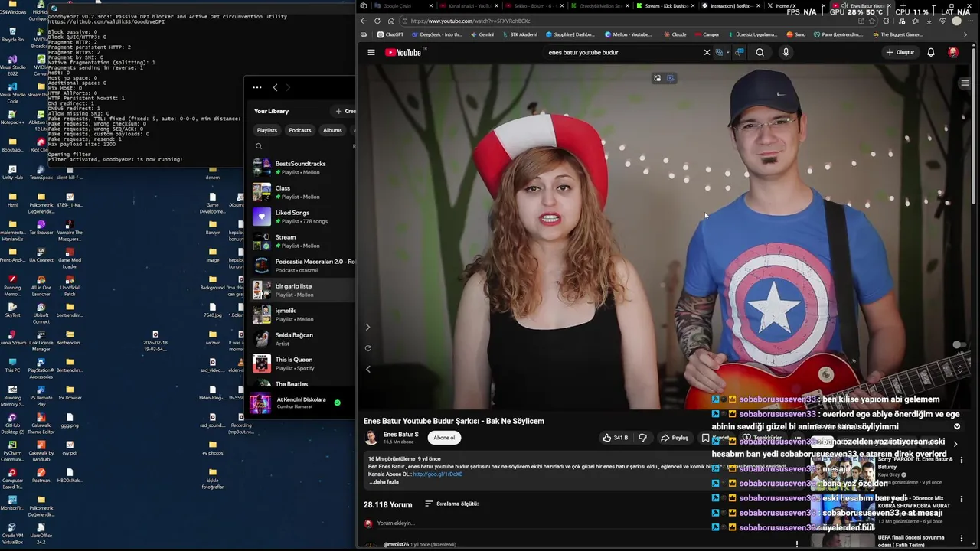980x551 pixels.
Task: Go back using the browser back arrow
Action: click(364, 21)
